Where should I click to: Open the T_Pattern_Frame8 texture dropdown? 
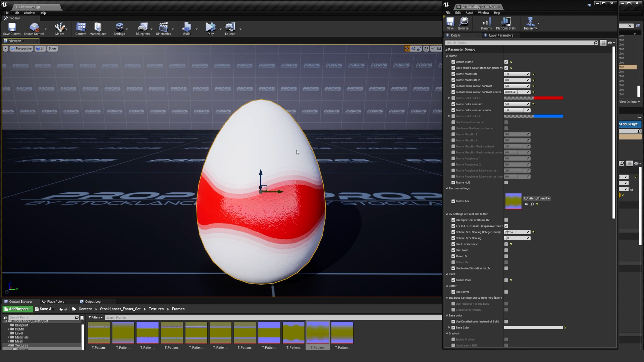coord(549,198)
